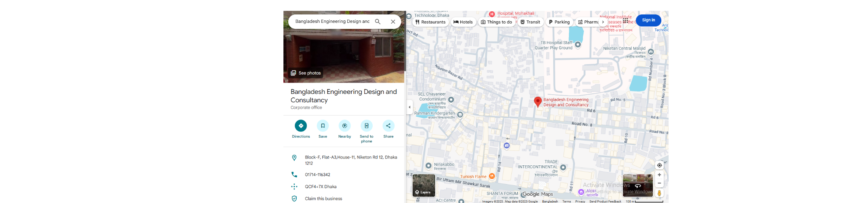
Task: Open the Privacy link in footer
Action: (x=580, y=201)
